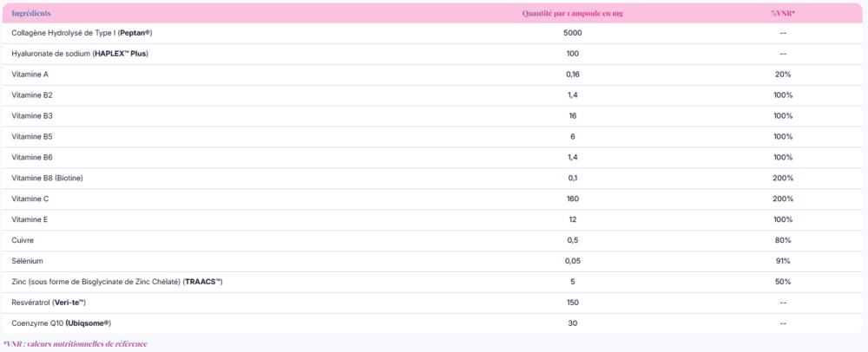Click the Vitamine B5 row label
This screenshot has height=352, width=868.
[32, 136]
